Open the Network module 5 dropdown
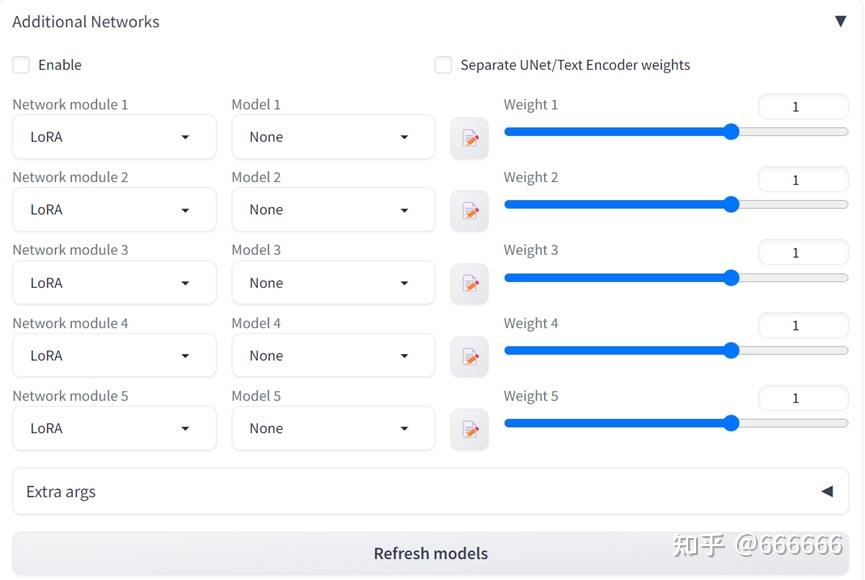The width and height of the screenshot is (865, 580). pos(114,429)
